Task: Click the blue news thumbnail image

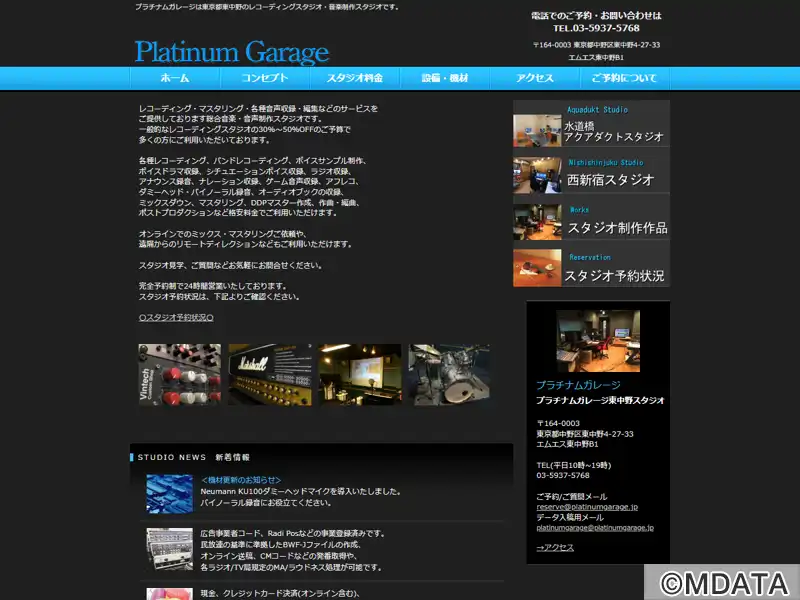Action: [169, 493]
